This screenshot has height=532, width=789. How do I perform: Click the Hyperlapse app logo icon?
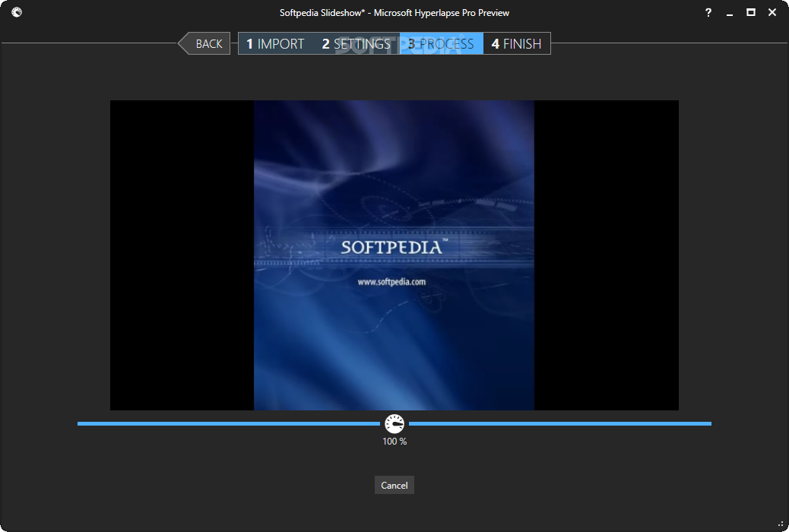click(x=17, y=13)
